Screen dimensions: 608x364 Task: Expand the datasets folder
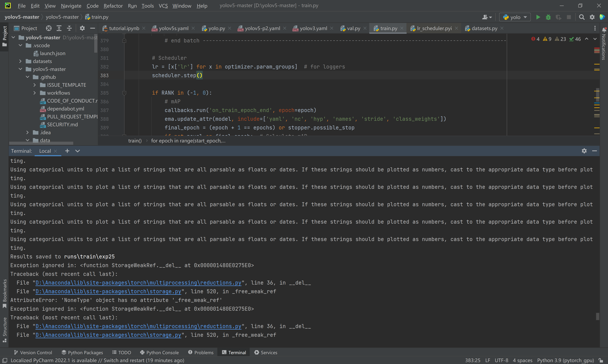(x=21, y=61)
